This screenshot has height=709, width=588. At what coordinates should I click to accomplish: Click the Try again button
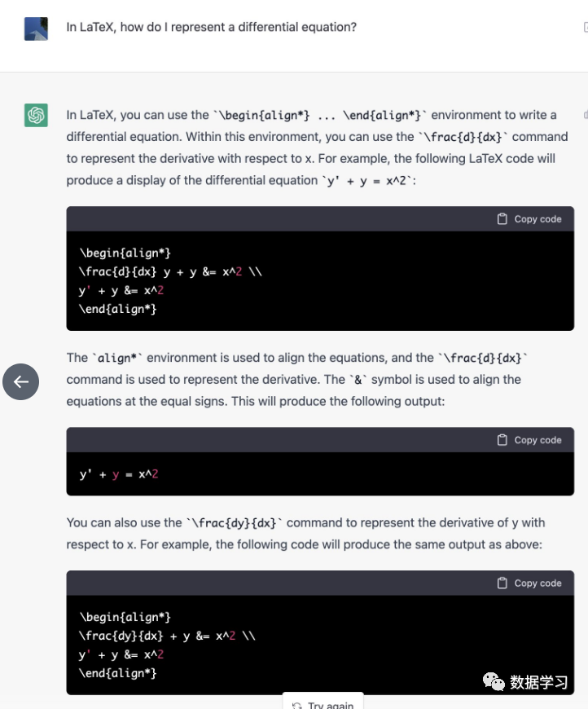[x=324, y=705]
